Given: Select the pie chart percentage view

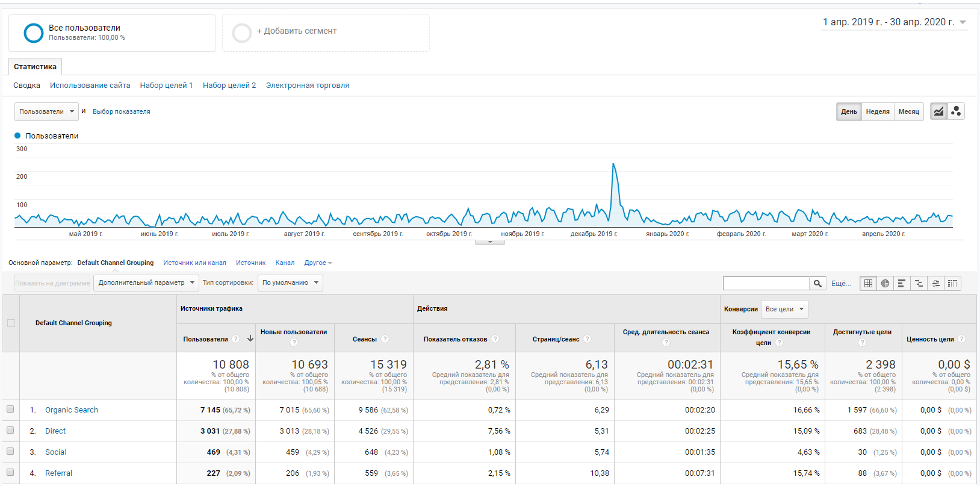Looking at the screenshot, I should pyautogui.click(x=885, y=284).
